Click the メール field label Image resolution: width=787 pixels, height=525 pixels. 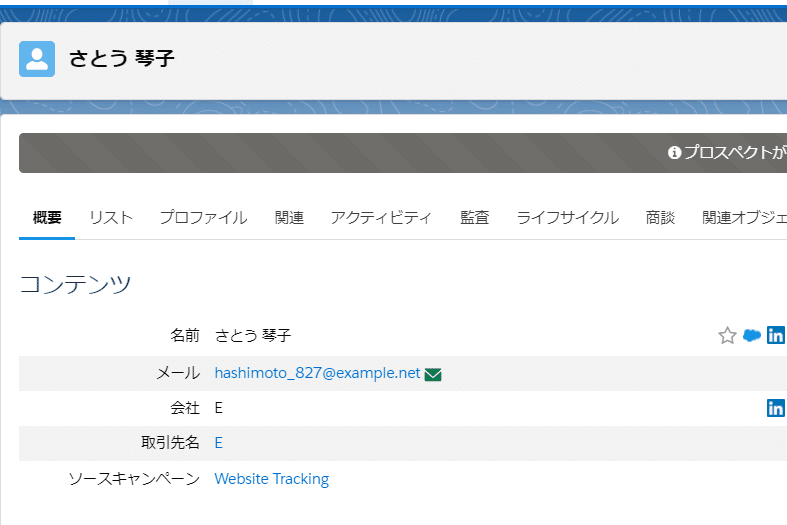178,373
